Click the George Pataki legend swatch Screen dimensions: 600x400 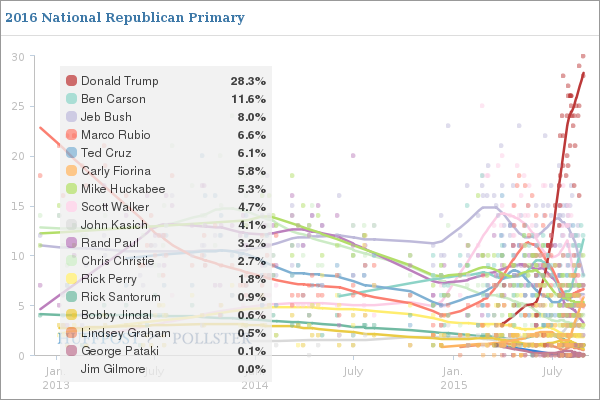click(x=72, y=351)
